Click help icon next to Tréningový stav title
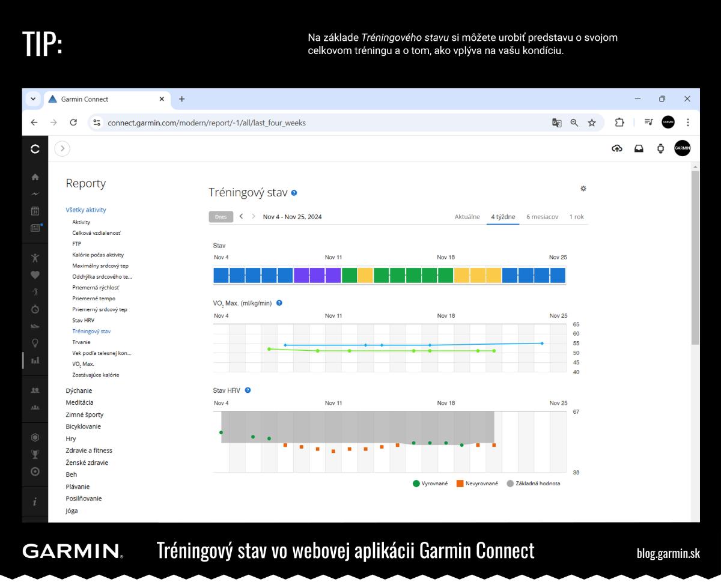Viewport: 721px width, 588px height. [x=294, y=193]
